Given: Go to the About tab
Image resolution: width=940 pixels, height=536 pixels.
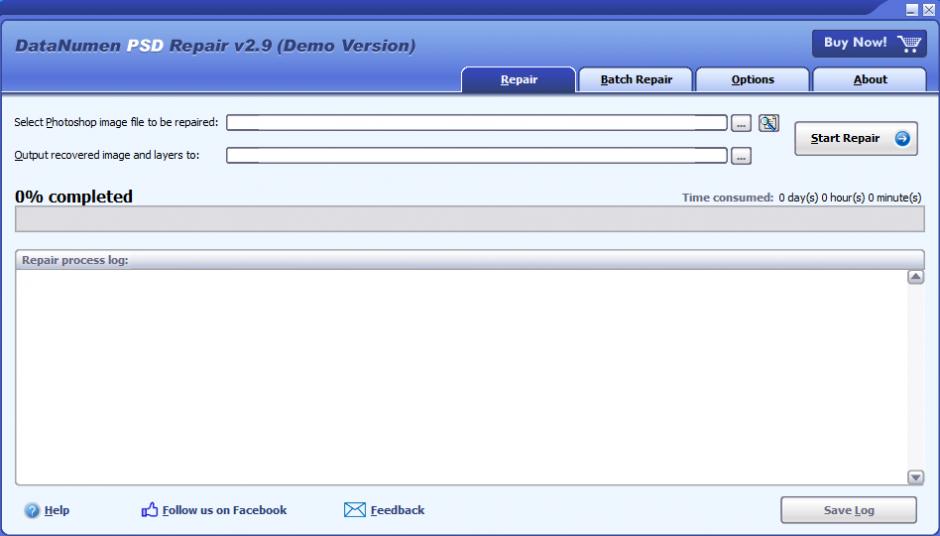Looking at the screenshot, I should pos(870,80).
